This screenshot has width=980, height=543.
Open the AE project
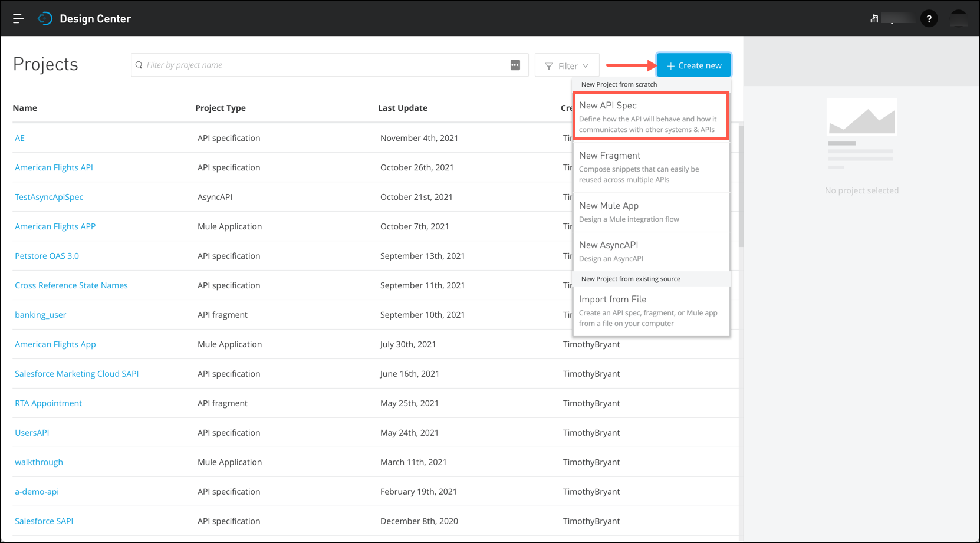tap(20, 138)
